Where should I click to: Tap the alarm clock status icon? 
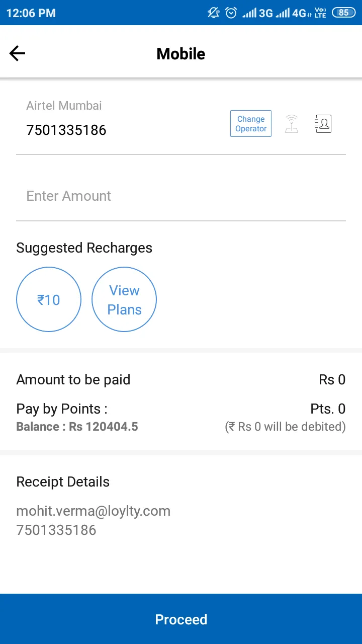tap(231, 13)
